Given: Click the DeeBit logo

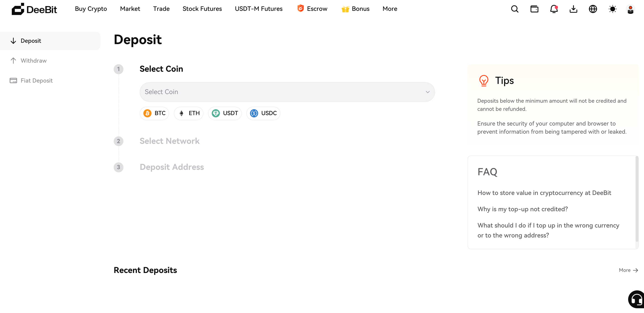Looking at the screenshot, I should (34, 9).
